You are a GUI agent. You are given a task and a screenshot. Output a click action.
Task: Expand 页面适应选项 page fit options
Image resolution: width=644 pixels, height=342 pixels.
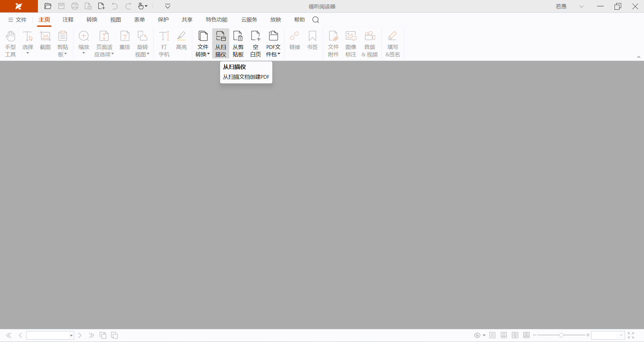click(x=104, y=44)
